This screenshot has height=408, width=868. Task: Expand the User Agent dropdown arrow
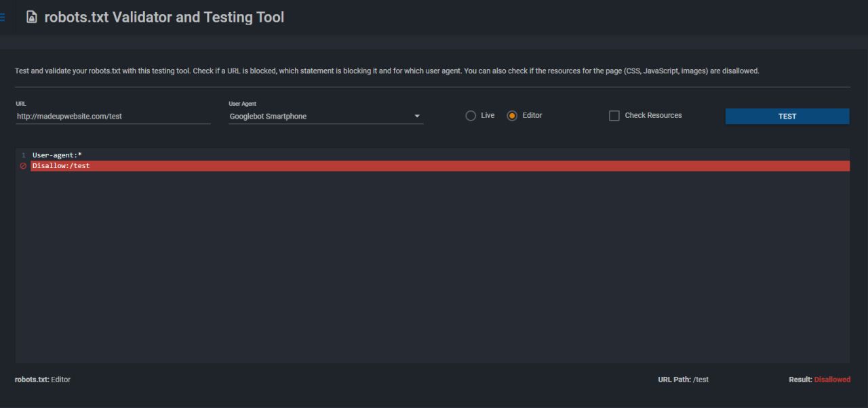(417, 117)
